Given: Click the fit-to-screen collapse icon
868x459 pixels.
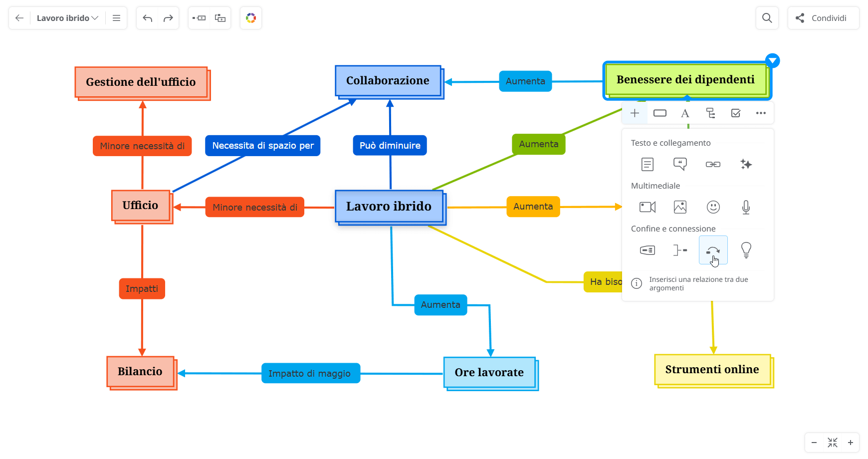Looking at the screenshot, I should pos(833,443).
